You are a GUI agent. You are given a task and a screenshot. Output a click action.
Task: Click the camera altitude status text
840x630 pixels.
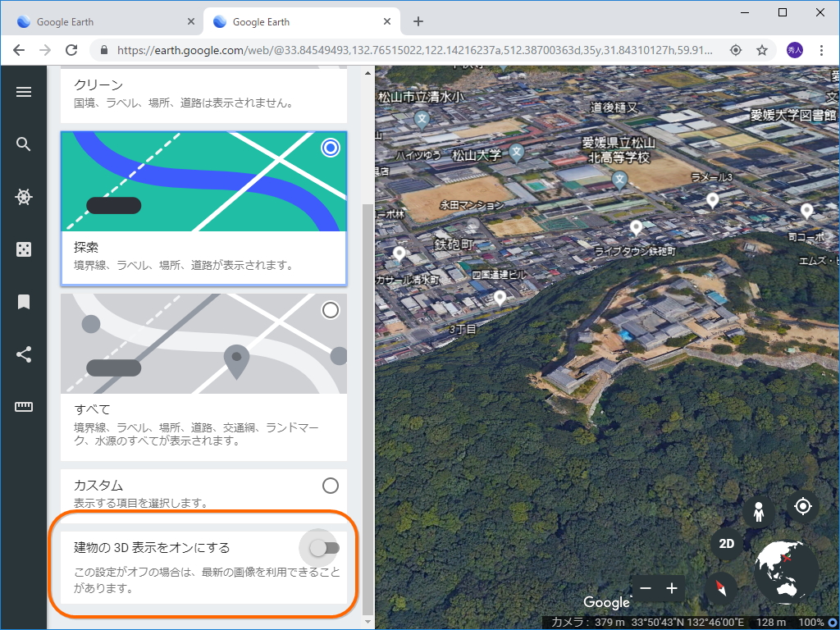588,622
